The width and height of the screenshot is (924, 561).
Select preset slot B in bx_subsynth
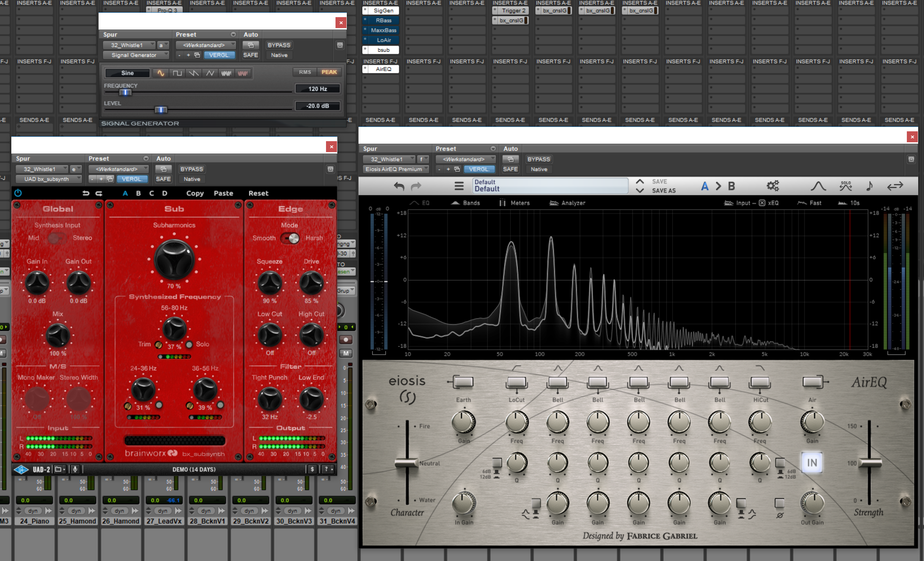138,193
